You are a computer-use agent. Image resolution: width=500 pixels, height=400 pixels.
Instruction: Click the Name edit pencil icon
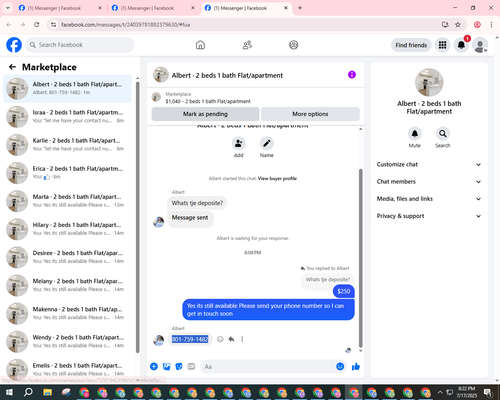pyautogui.click(x=267, y=144)
